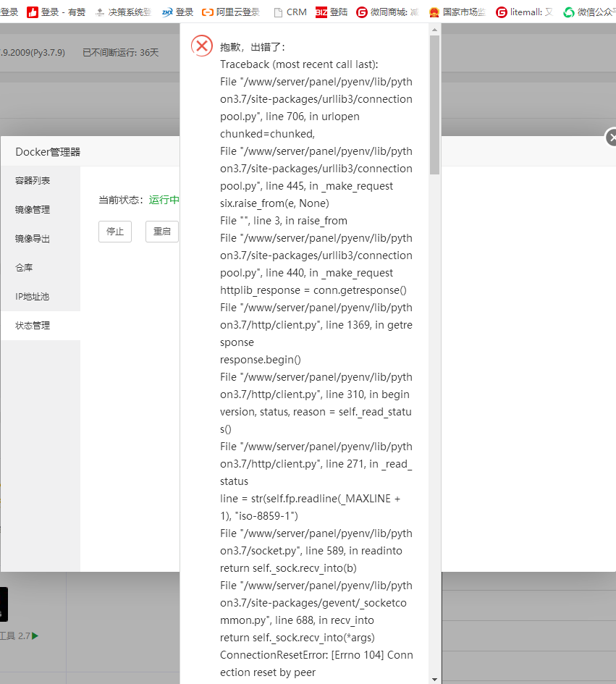Viewport: 616px width, 684px height.
Task: Open the 国家市场监 bookmark
Action: 457,12
